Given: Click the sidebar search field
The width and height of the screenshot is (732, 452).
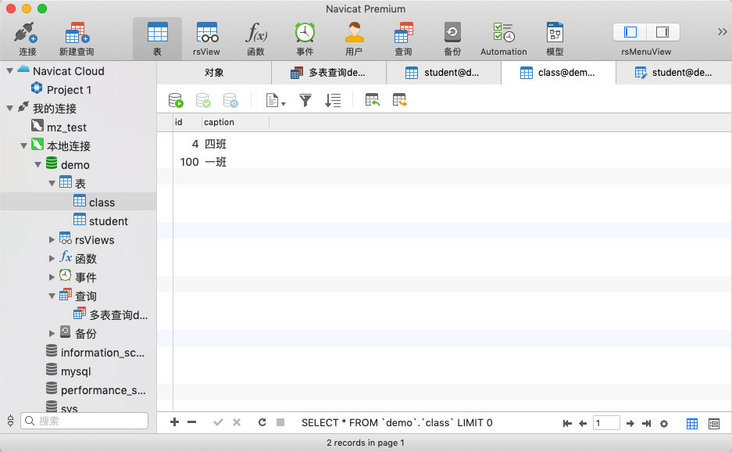Looking at the screenshot, I should (84, 421).
